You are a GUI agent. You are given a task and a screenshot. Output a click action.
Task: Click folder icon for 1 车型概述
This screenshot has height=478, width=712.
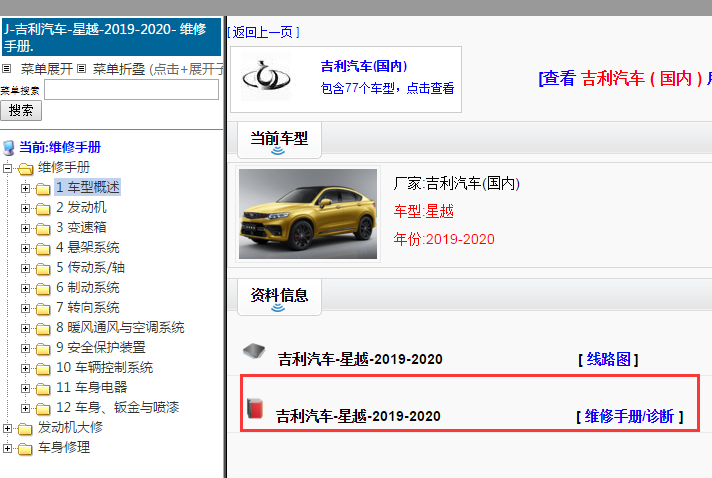tap(43, 188)
